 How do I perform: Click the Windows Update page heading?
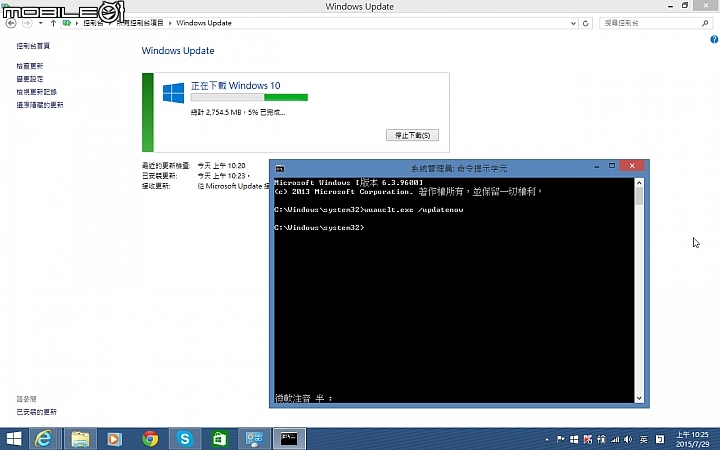[x=178, y=51]
